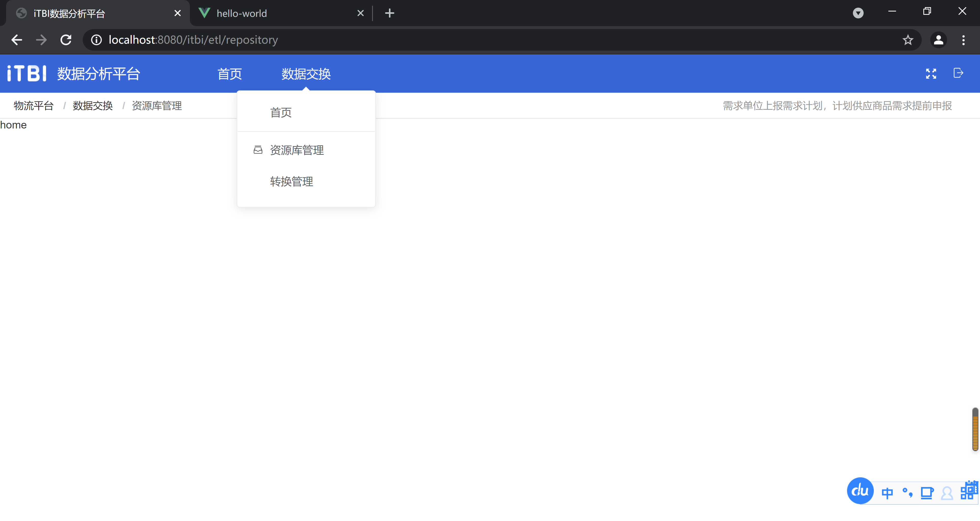This screenshot has width=980, height=521.
Task: Select the iTBI数据分析平台 browser tab
Action: pyautogui.click(x=98, y=13)
